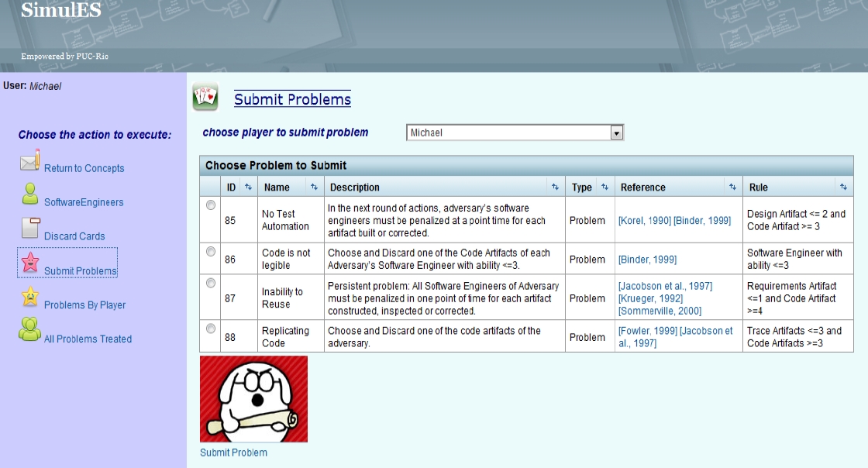Go to All Problems Treated menu item
Screen dimensions: 868x468
[88, 339]
